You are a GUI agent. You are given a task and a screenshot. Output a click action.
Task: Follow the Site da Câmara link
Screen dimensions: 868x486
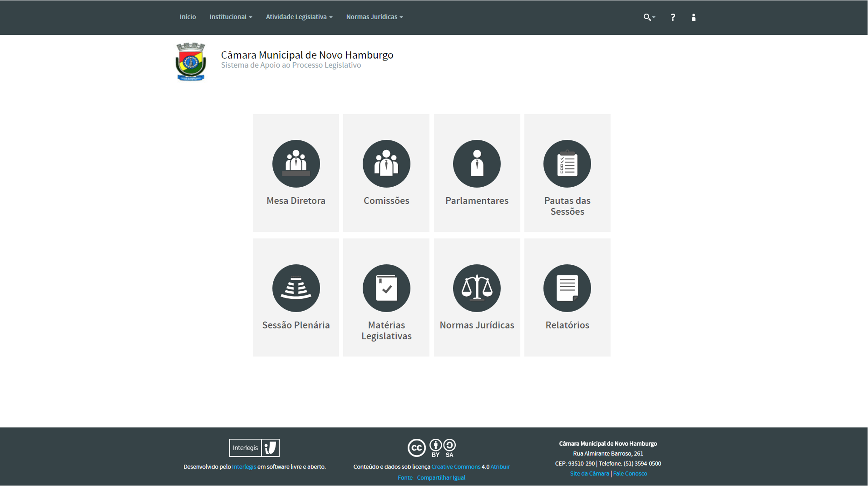tap(589, 473)
